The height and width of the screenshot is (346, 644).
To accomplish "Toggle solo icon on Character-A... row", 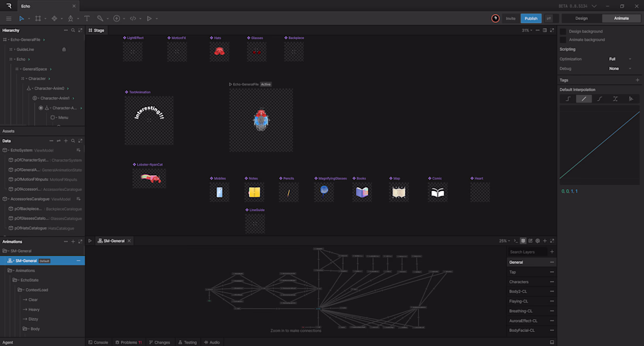I will click(x=40, y=108).
